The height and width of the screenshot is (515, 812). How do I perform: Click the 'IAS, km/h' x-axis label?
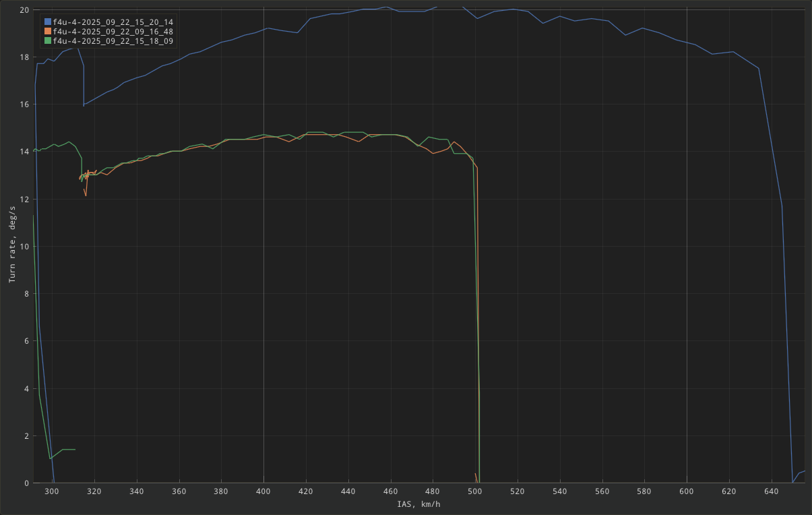[x=418, y=504]
